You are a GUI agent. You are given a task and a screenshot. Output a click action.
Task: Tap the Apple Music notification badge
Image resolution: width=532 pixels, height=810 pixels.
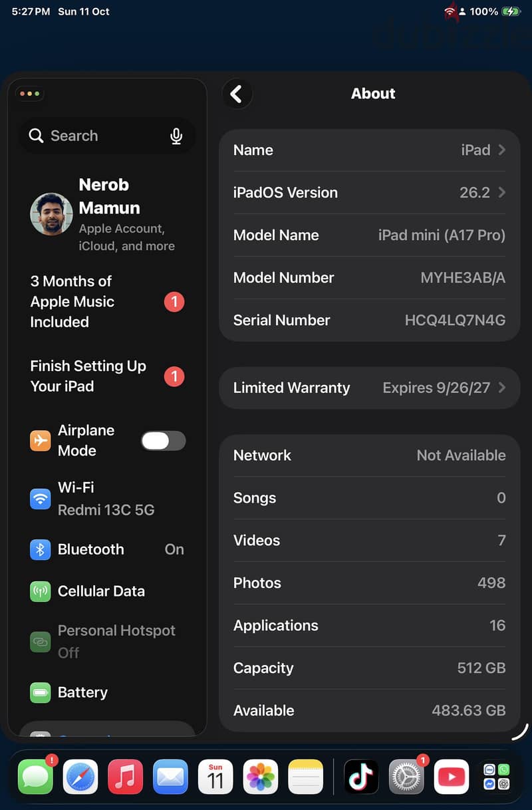(174, 302)
